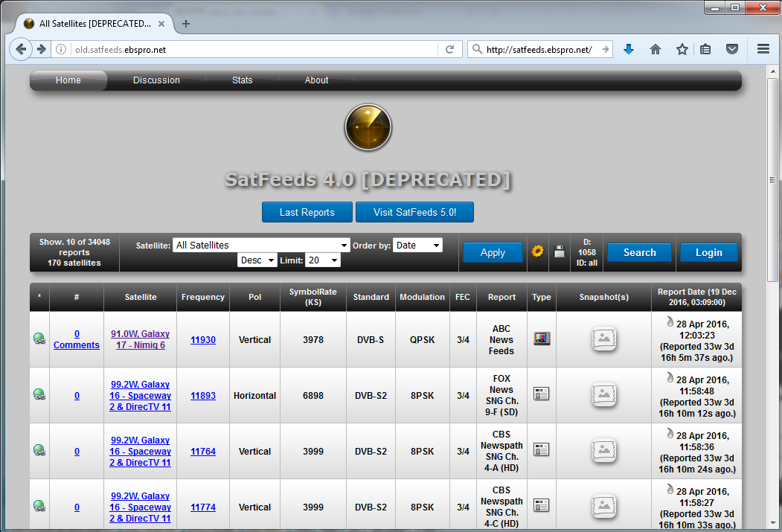Screen dimensions: 782x532
Task: Click the Firefox home icon
Action: point(656,49)
